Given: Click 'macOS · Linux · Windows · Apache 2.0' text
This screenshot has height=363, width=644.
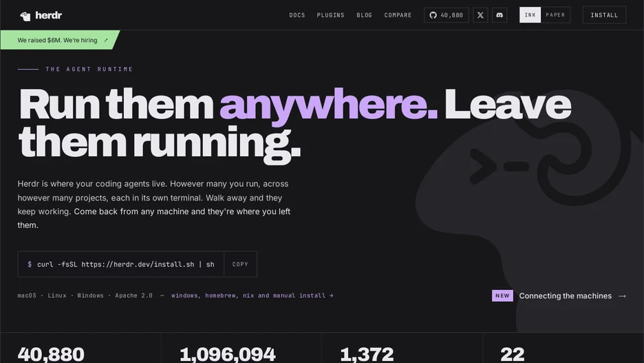Looking at the screenshot, I should coord(85,295).
